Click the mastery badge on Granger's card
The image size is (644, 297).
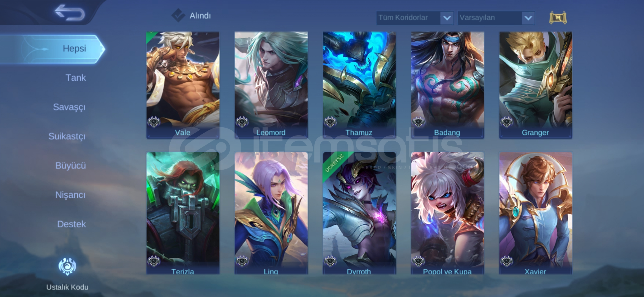pos(507,122)
